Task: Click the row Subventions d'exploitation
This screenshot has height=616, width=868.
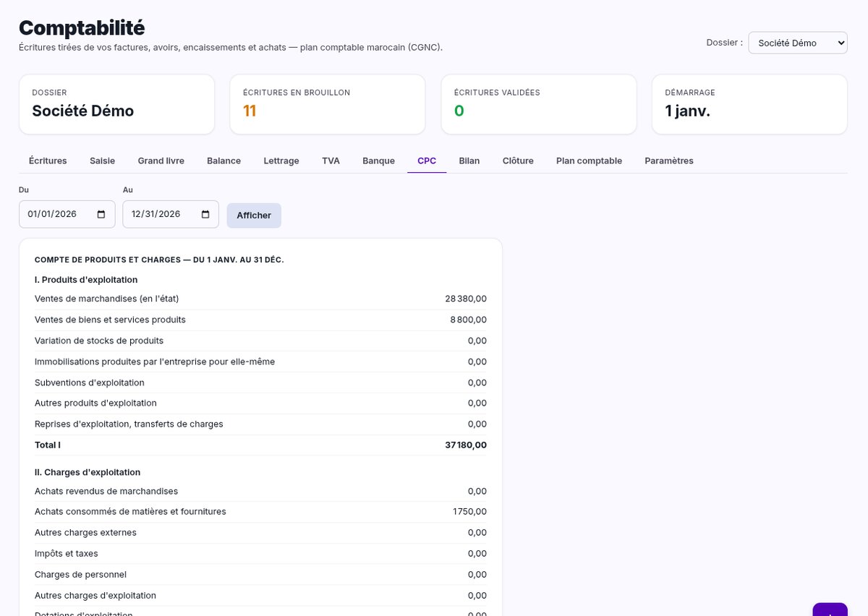Action: point(260,382)
